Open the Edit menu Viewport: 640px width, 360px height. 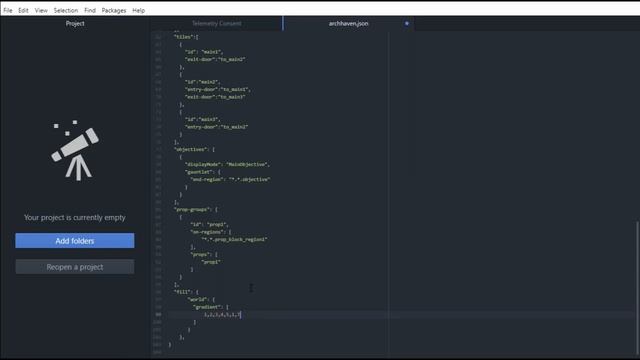23,10
